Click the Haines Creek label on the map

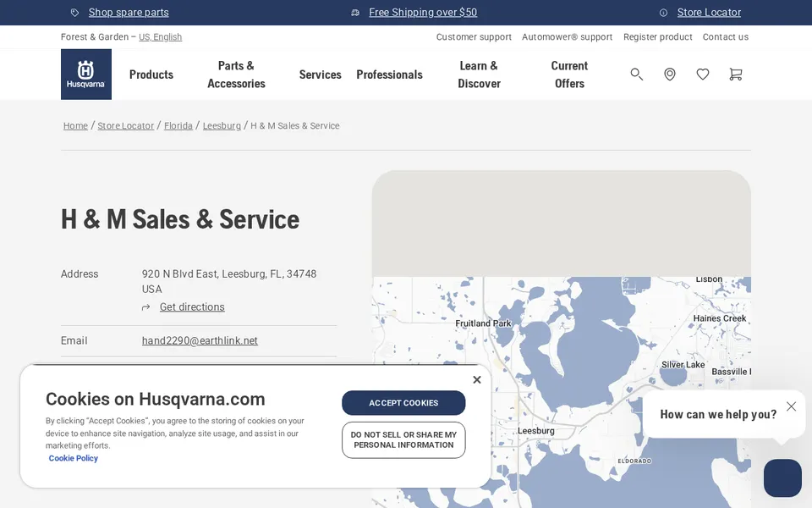pyautogui.click(x=720, y=318)
